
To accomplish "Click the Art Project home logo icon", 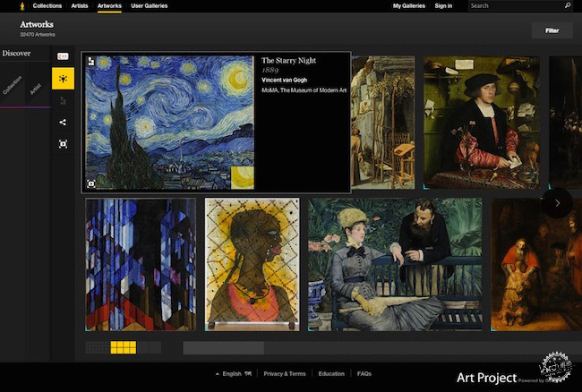I will coord(22,6).
